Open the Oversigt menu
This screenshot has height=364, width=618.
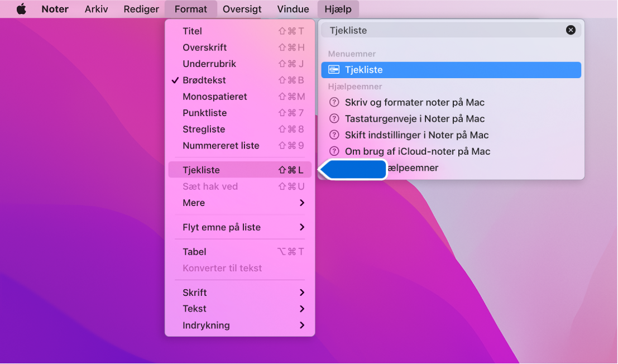point(242,8)
